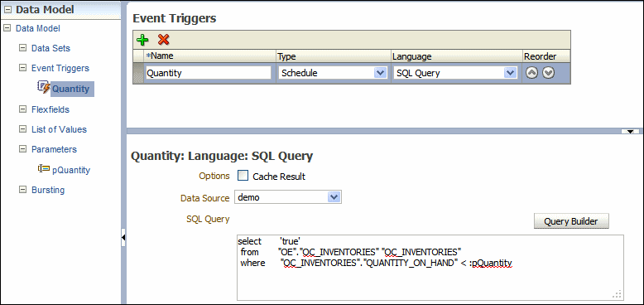The height and width of the screenshot is (305, 644).
Task: Collapse the Parameters tree node
Action: click(x=22, y=149)
